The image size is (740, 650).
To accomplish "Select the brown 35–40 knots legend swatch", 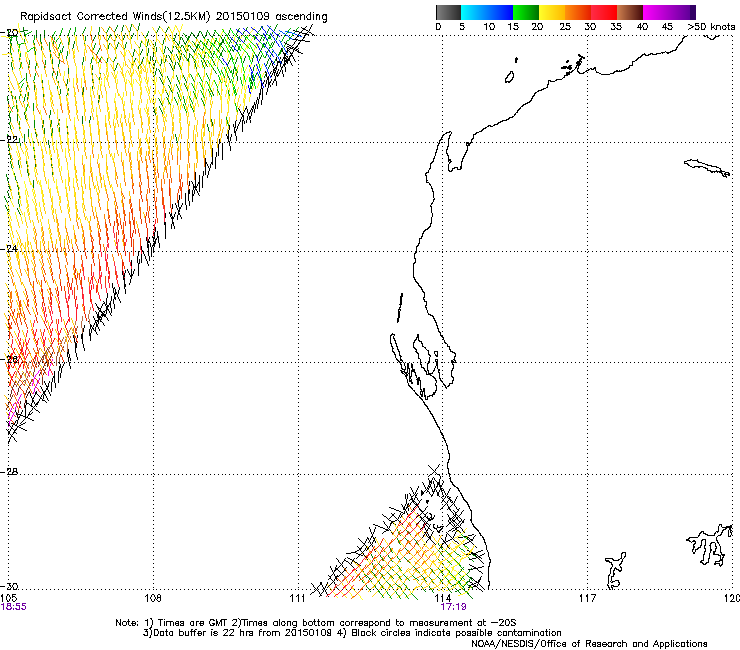I will point(630,12).
